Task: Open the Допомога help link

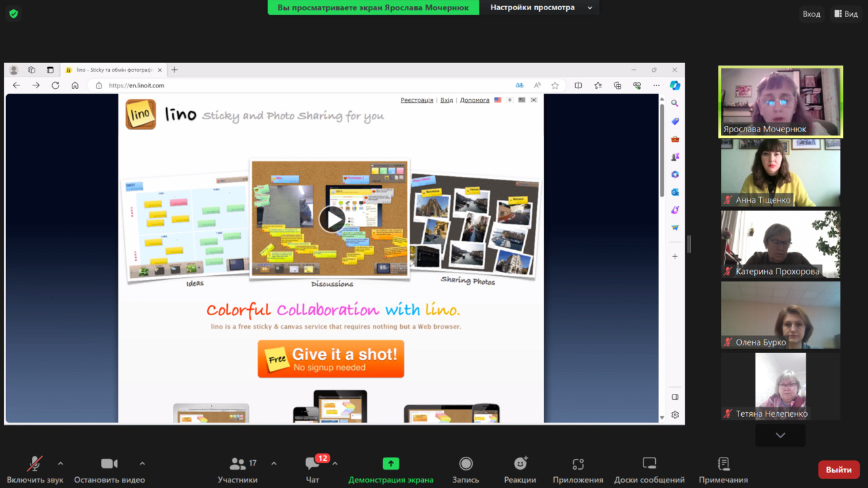Action: click(x=475, y=100)
